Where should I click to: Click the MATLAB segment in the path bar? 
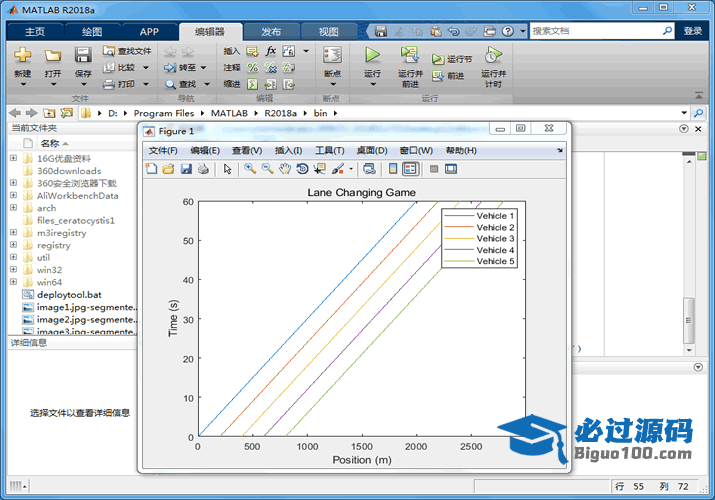pos(229,113)
